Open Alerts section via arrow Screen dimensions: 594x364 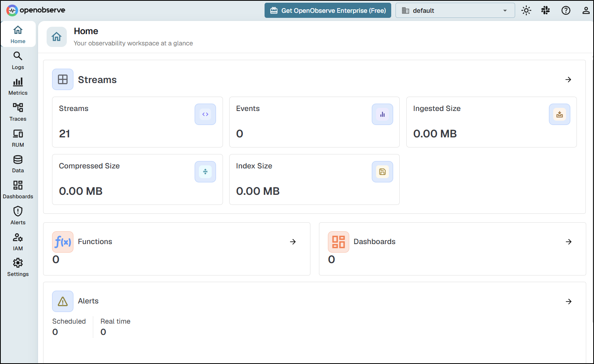569,302
